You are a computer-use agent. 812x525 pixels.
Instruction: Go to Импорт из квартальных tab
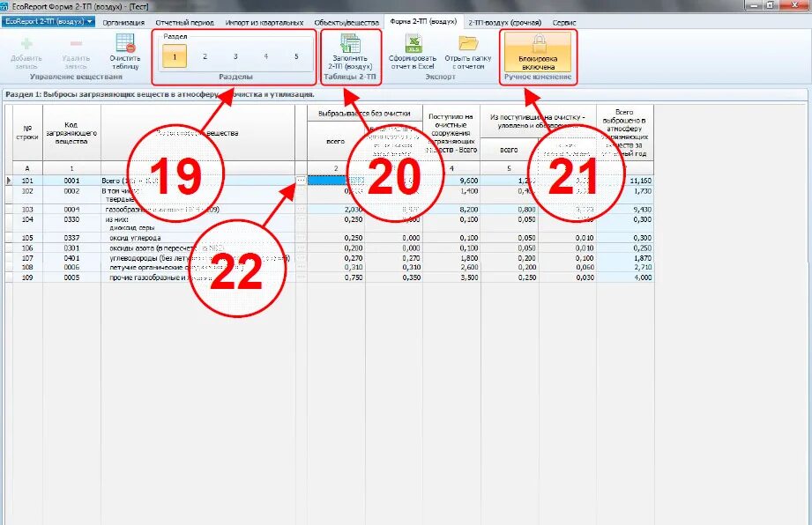(264, 22)
